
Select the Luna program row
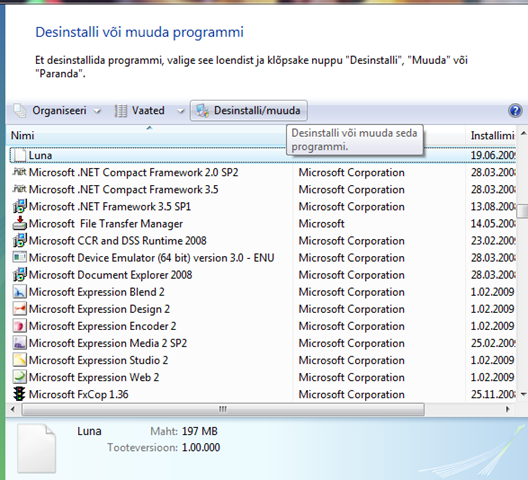[x=263, y=155]
